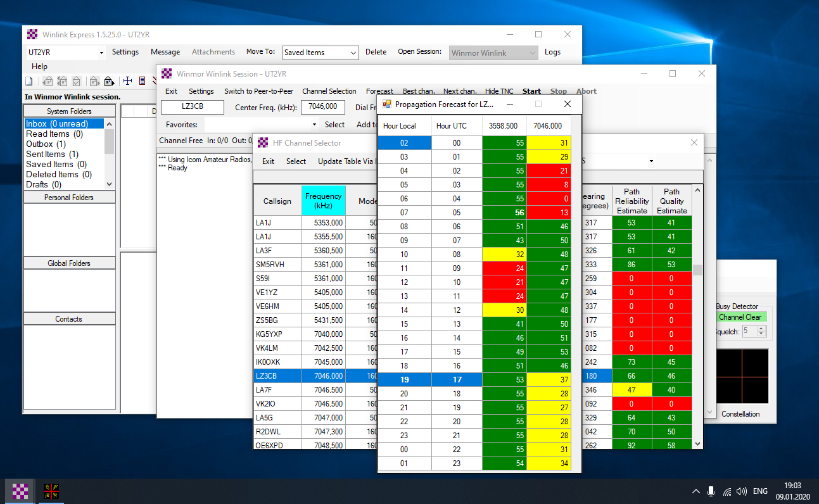Viewport: 819px width, 504px height.
Task: Click Center Freq field showing 7046,000
Action: pyautogui.click(x=323, y=107)
